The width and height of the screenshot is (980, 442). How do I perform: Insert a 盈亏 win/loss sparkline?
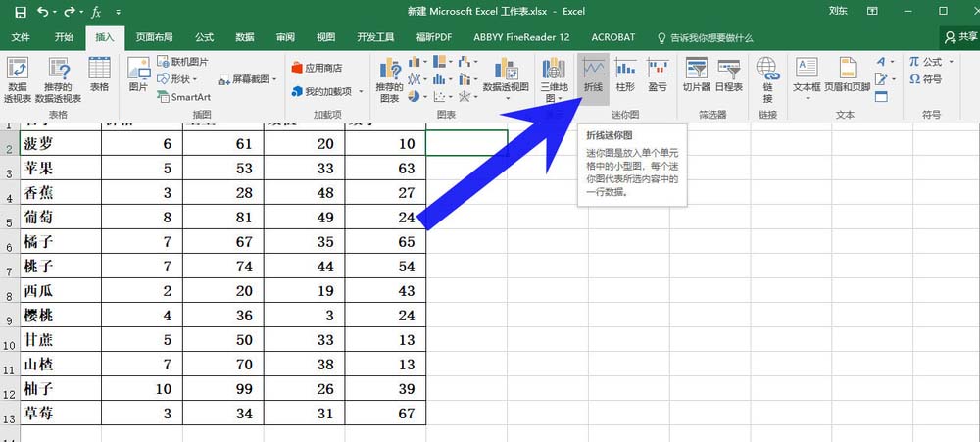coord(657,75)
